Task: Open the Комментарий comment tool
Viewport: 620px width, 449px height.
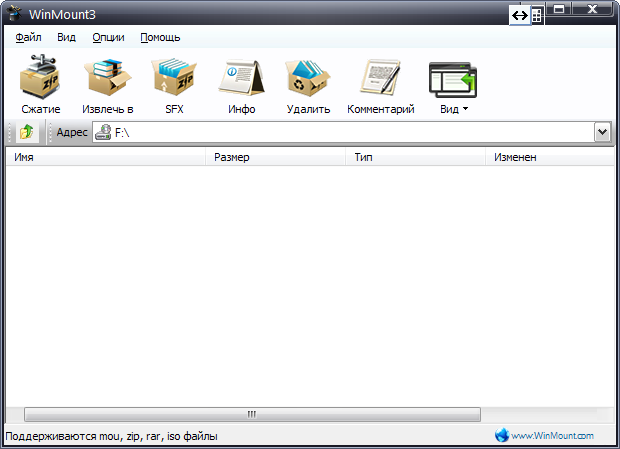Action: (x=380, y=77)
